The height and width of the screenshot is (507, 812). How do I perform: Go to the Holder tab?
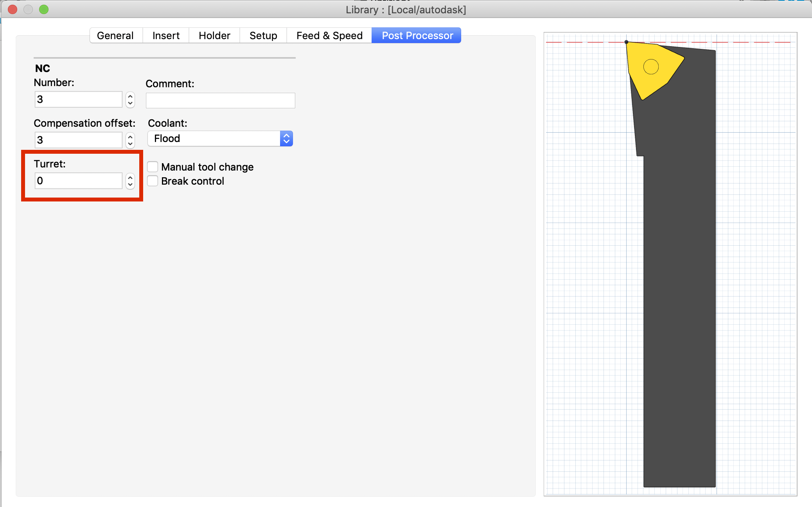[214, 36]
